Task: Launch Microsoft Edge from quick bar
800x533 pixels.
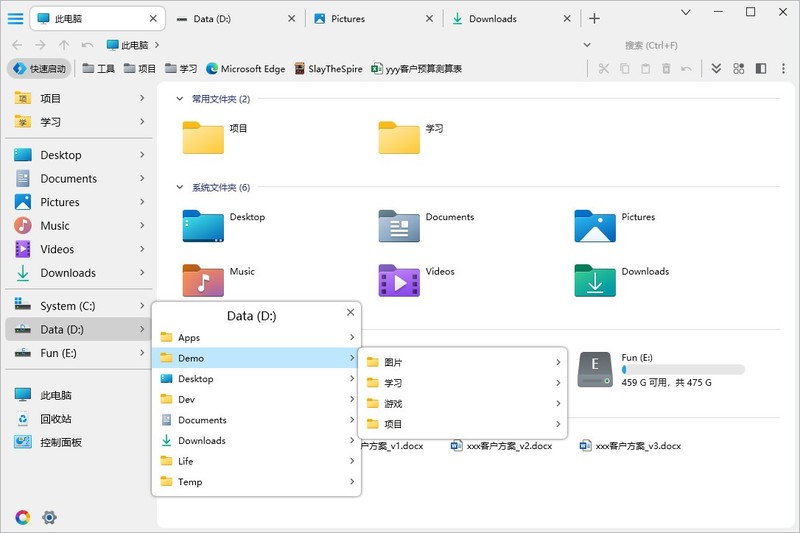Action: pyautogui.click(x=245, y=68)
